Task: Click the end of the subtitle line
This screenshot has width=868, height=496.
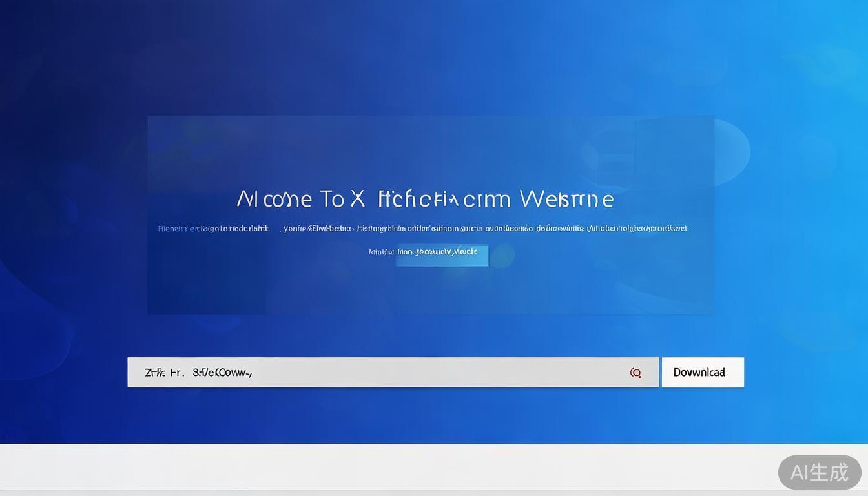Action: point(672,228)
